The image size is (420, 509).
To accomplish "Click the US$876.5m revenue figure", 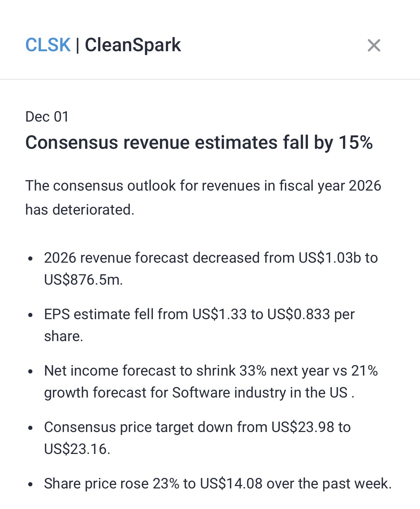I will [x=83, y=280].
